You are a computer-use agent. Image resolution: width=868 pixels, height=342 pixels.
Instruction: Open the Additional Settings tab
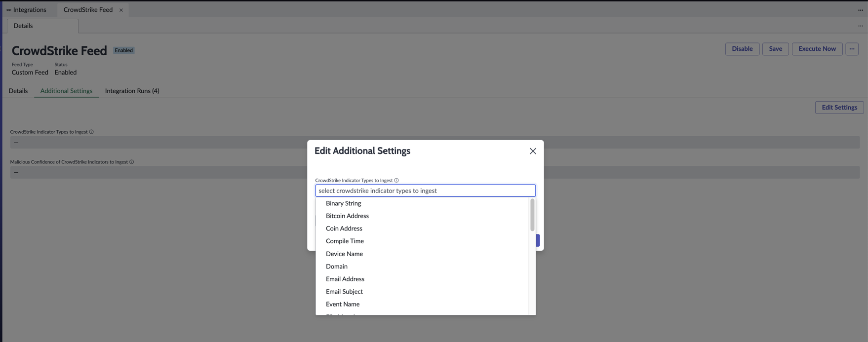click(x=66, y=91)
